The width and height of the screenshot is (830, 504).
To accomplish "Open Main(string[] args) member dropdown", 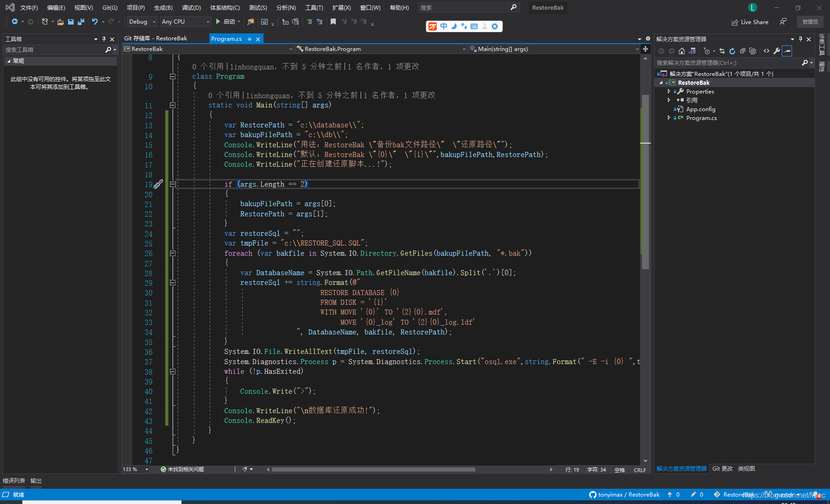I will [554, 49].
